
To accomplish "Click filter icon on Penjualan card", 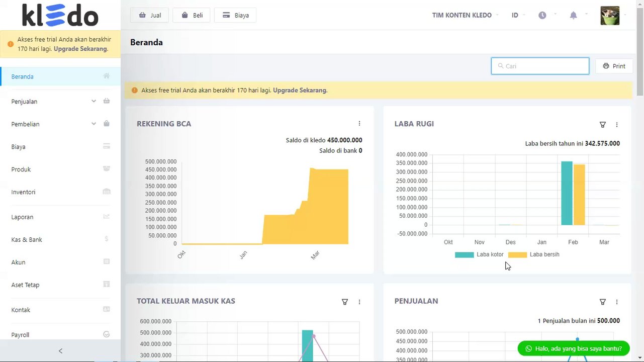I will [603, 302].
